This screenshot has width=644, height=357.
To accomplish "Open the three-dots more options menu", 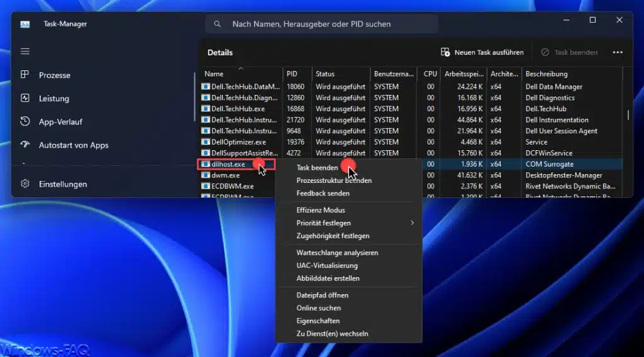I will [x=618, y=52].
